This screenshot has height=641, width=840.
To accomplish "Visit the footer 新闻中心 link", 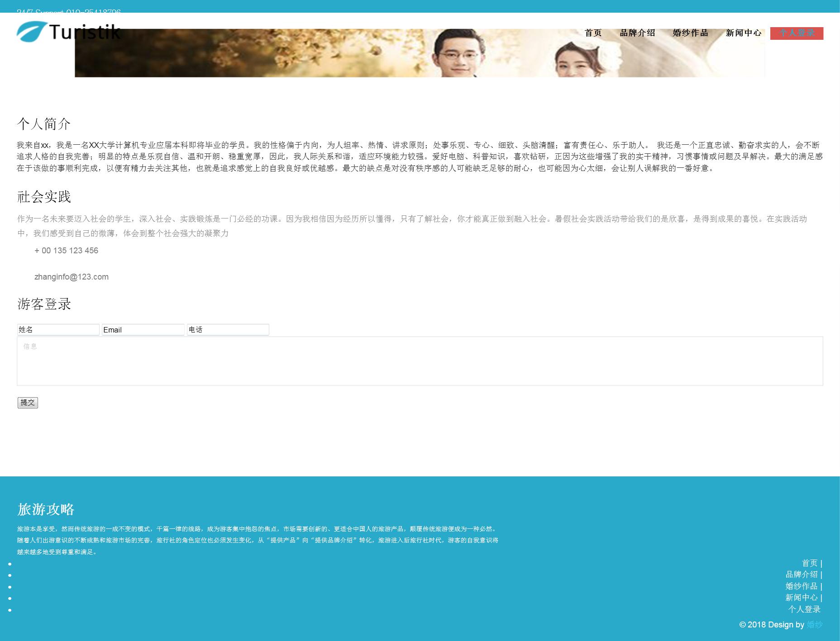I will tap(802, 598).
